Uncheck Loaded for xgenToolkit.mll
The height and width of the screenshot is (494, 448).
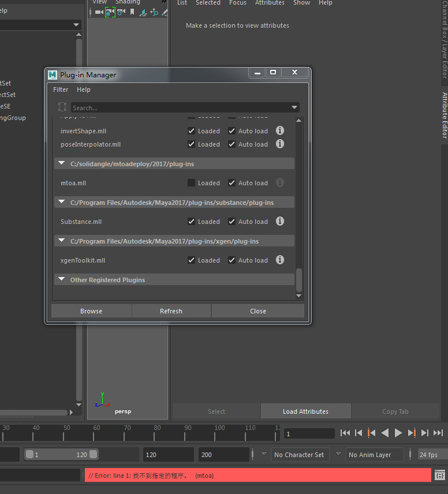[x=191, y=260]
